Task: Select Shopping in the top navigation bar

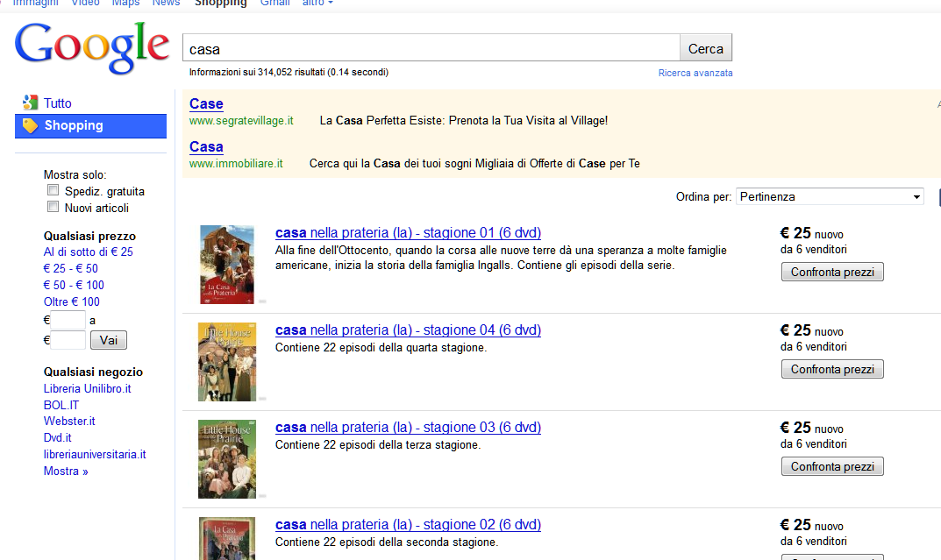Action: [220, 3]
